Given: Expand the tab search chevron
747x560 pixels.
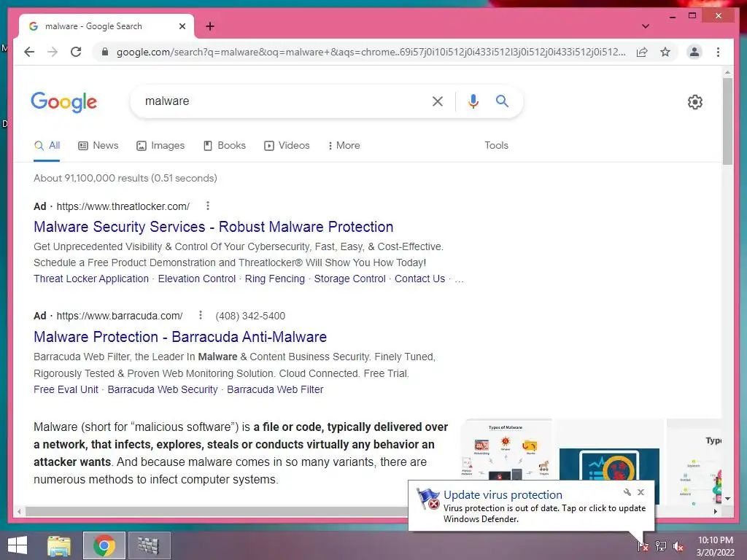Looking at the screenshot, I should click(645, 26).
